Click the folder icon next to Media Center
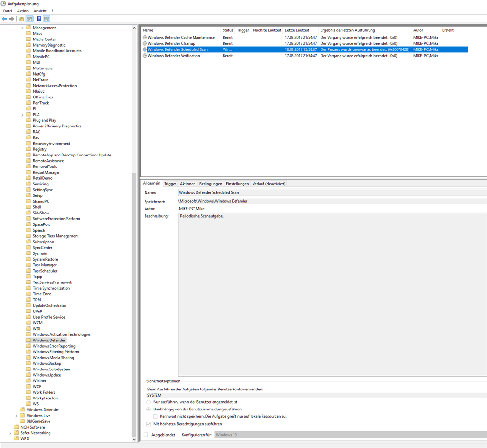 29,39
